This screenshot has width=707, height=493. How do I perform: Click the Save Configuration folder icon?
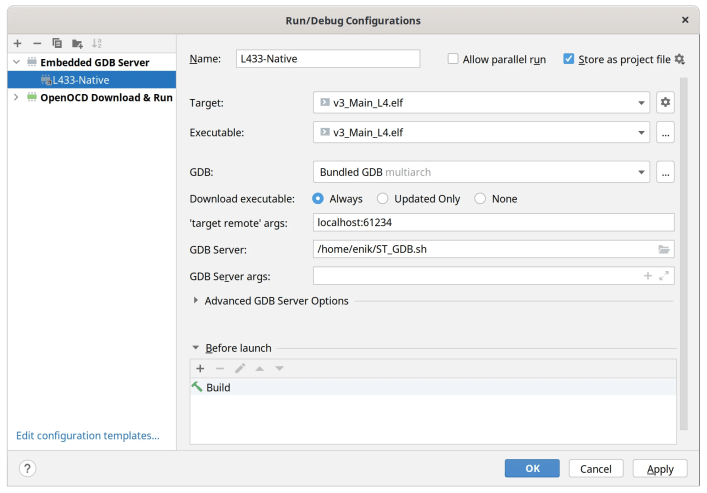[77, 43]
